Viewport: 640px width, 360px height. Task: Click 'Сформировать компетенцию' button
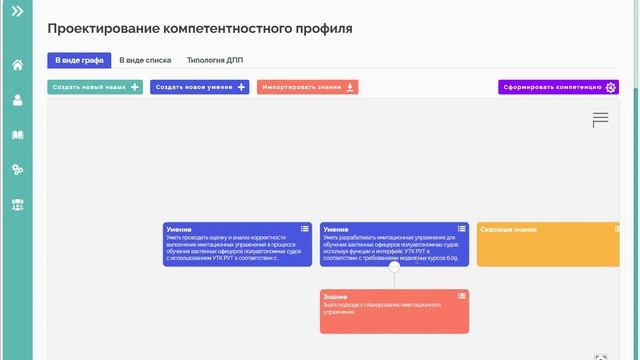tap(558, 87)
